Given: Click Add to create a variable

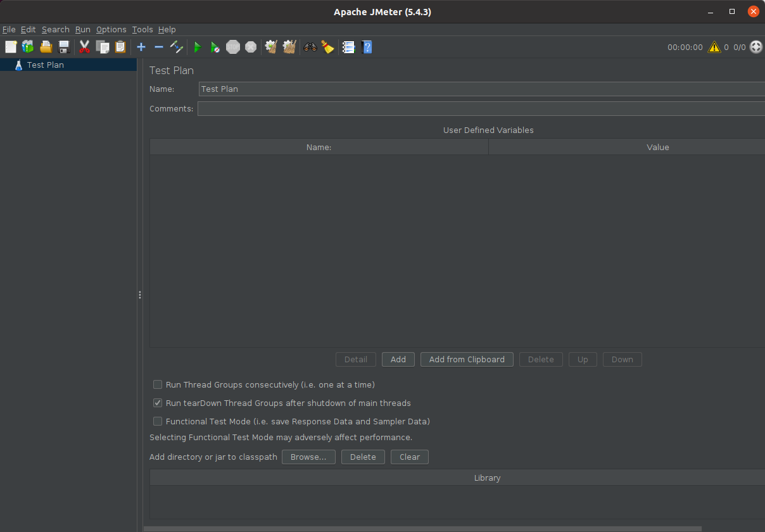Looking at the screenshot, I should (398, 359).
